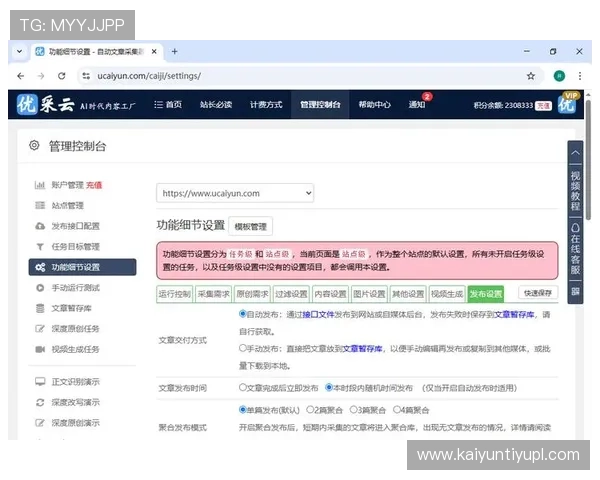Click the 快速保存 button

[538, 293]
